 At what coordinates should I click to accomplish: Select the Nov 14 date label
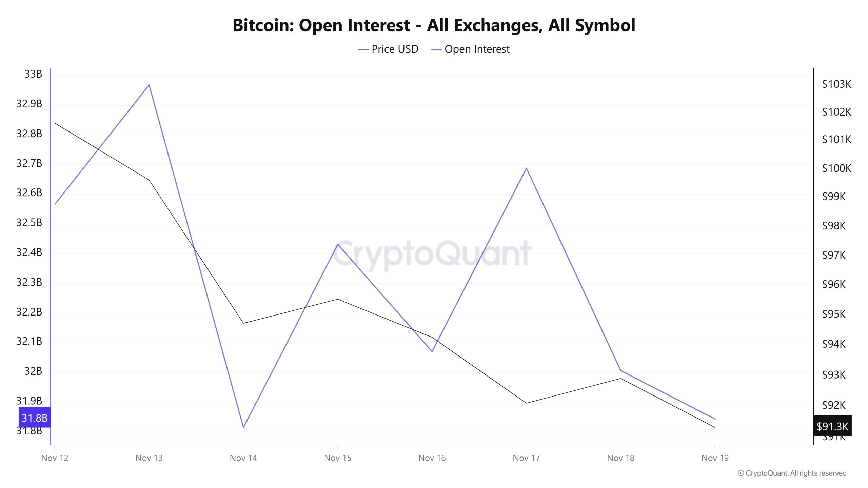(243, 458)
